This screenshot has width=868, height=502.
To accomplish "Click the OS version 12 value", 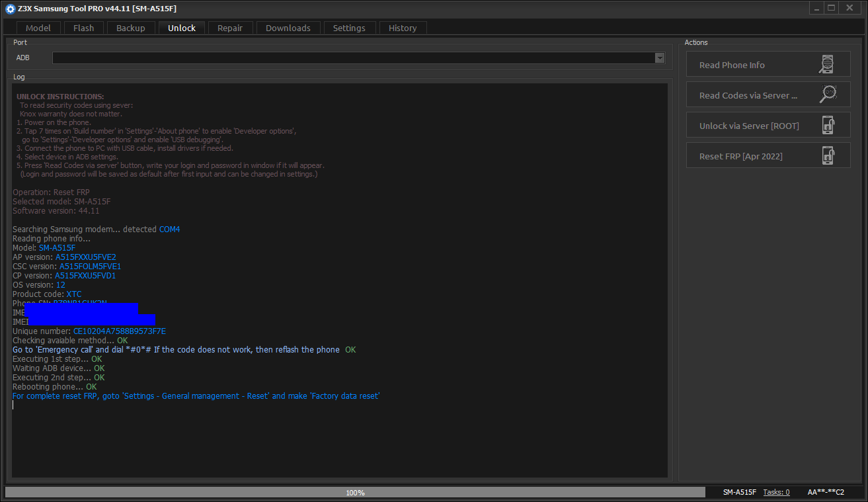I will click(x=60, y=285).
